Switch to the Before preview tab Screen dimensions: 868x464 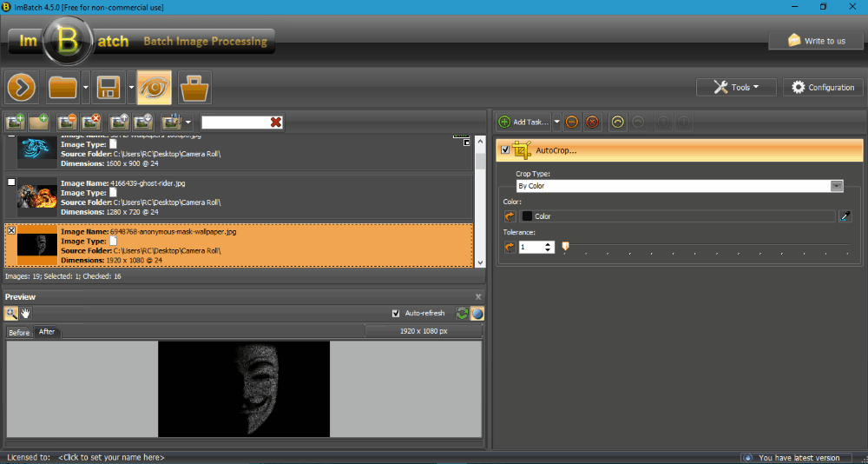click(x=19, y=332)
